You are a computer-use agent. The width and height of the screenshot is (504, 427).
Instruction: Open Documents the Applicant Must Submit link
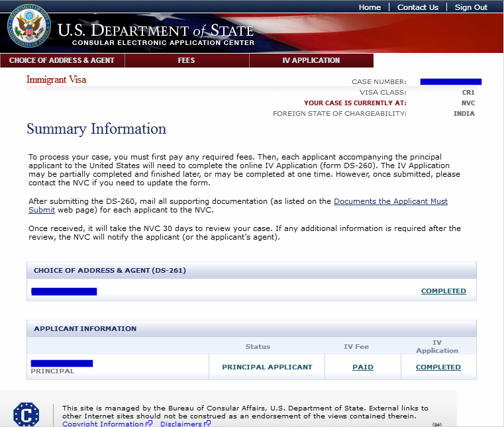pos(391,201)
